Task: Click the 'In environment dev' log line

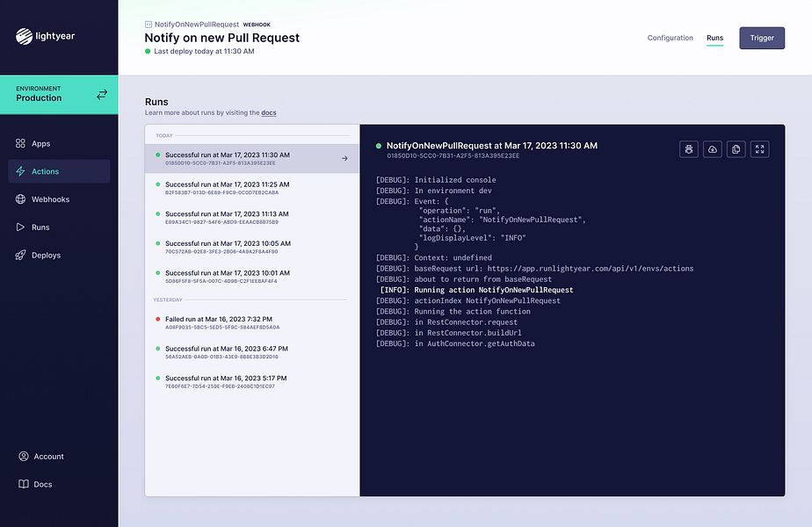Action: click(433, 191)
